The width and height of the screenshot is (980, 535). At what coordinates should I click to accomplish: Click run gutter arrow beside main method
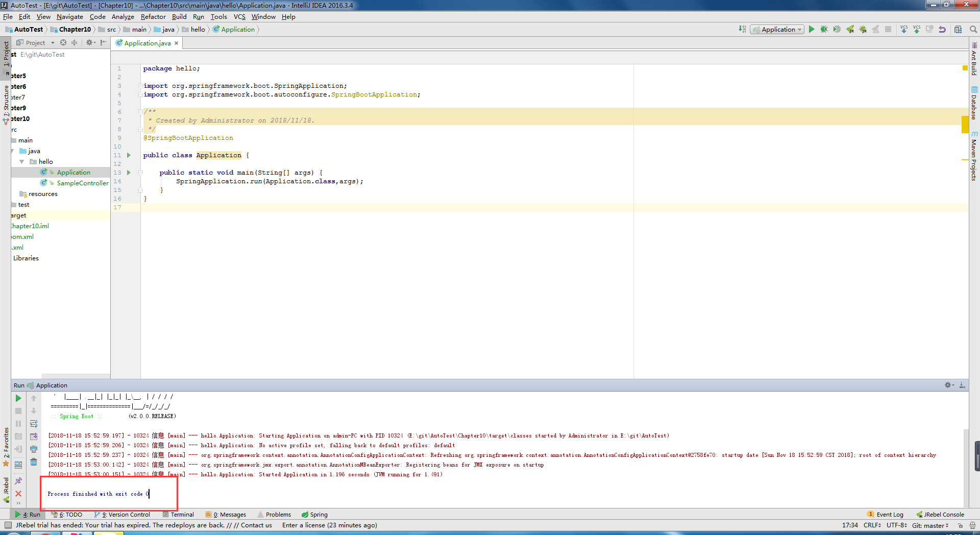click(129, 173)
